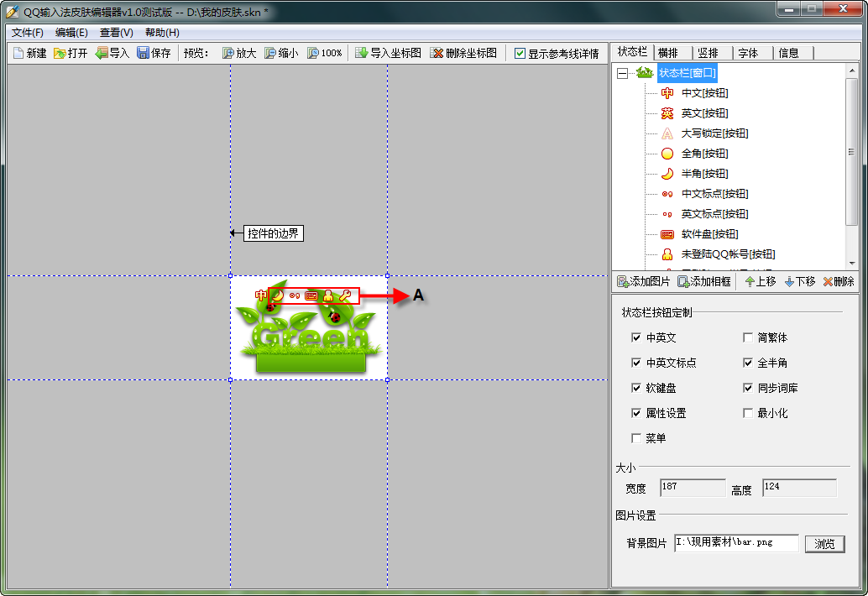The image size is (868, 596).
Task: Select the 英文标点[按钮] tree item
Action: pyautogui.click(x=714, y=213)
